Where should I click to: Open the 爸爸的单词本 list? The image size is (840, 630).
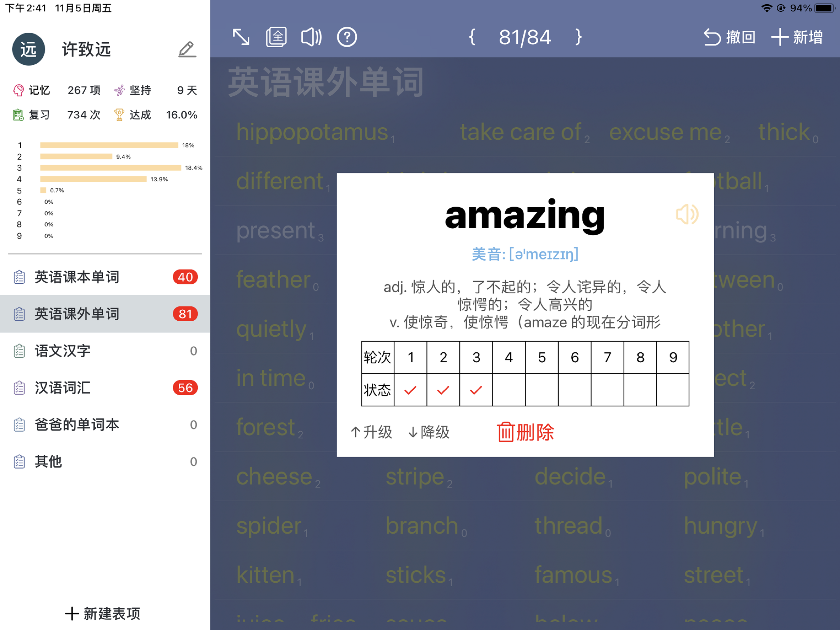105,425
